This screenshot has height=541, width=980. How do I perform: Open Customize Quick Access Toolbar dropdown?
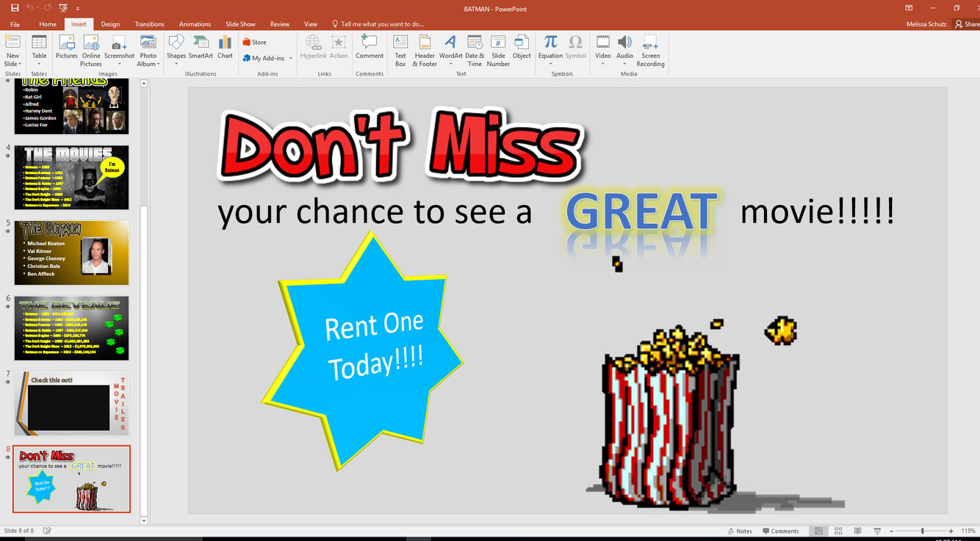coord(78,8)
